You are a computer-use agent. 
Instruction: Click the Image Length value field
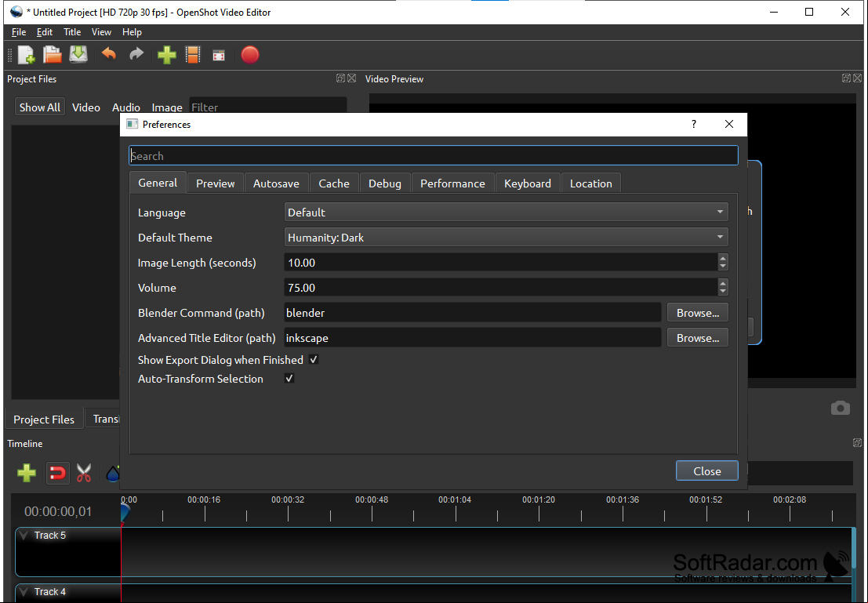[501, 263]
